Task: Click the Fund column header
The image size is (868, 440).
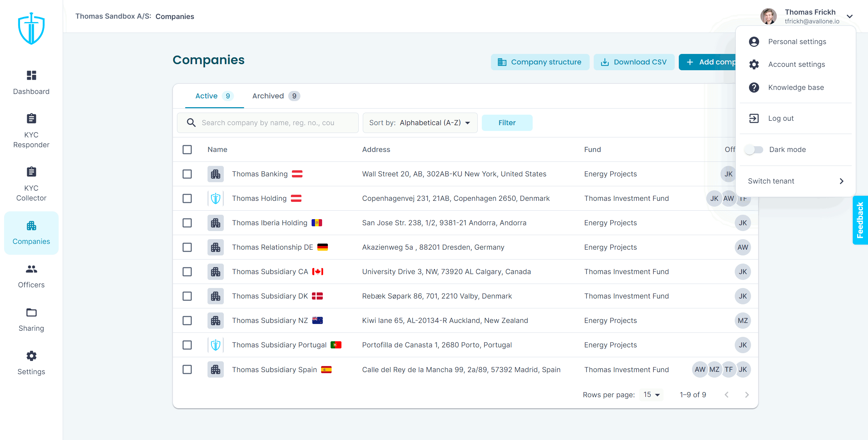Action: coord(592,150)
